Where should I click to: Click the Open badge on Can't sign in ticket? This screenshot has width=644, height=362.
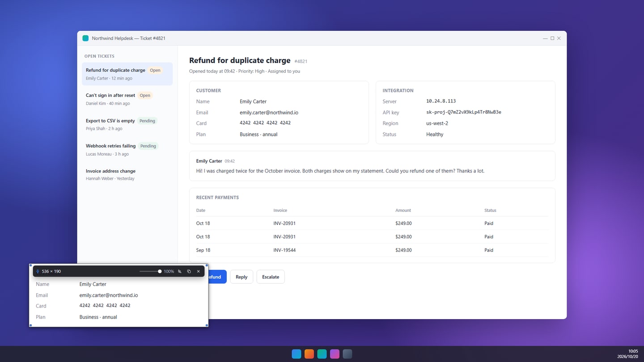(x=145, y=95)
